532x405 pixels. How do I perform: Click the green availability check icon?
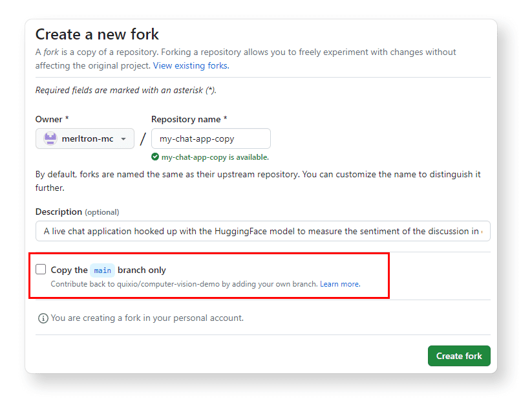155,157
